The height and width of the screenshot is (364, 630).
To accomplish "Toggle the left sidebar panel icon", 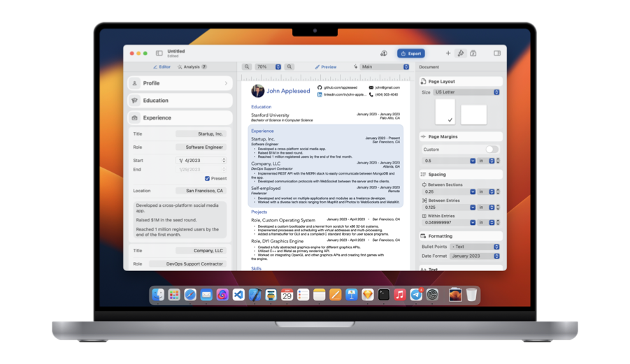I will coord(159,53).
